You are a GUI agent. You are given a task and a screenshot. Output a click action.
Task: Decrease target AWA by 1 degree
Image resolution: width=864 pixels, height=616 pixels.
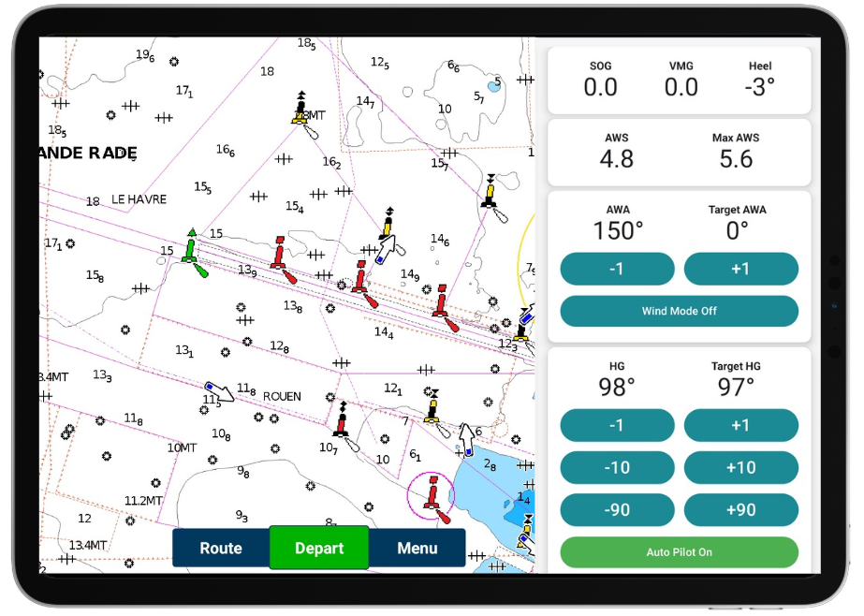coord(617,269)
